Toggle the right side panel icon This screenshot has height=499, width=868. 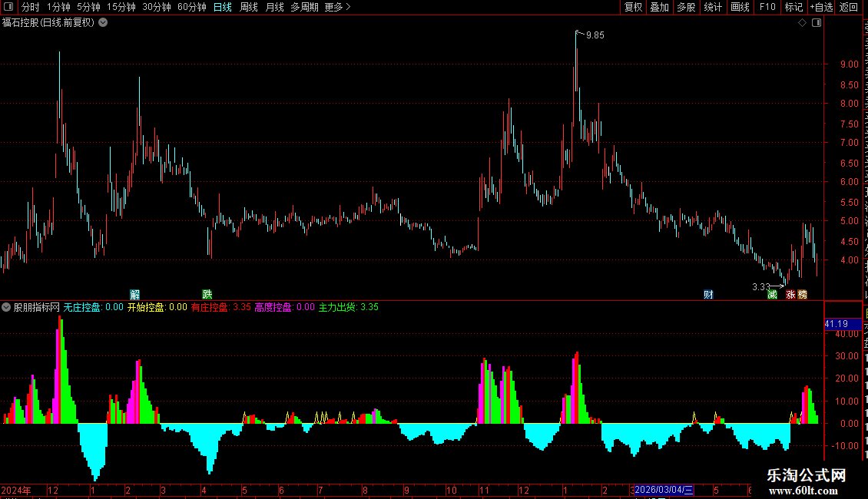817,23
